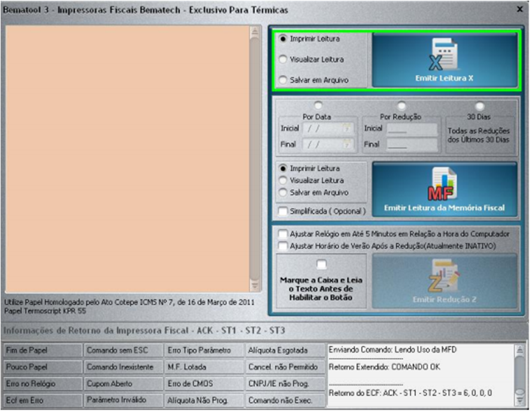Click the Retorno Extendido: COMANDO OK line
532x412 pixels.
point(385,367)
